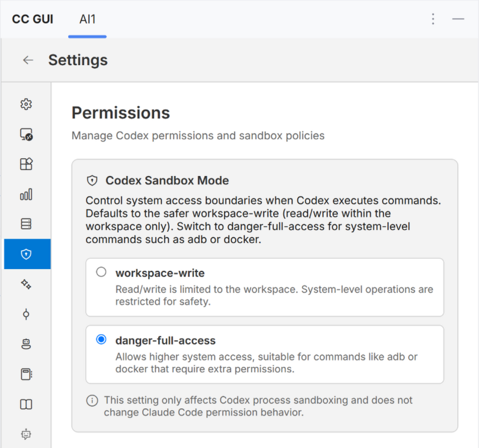Click the 'Control system access boundaries' description paragraph
This screenshot has width=479, height=448.
(x=263, y=220)
